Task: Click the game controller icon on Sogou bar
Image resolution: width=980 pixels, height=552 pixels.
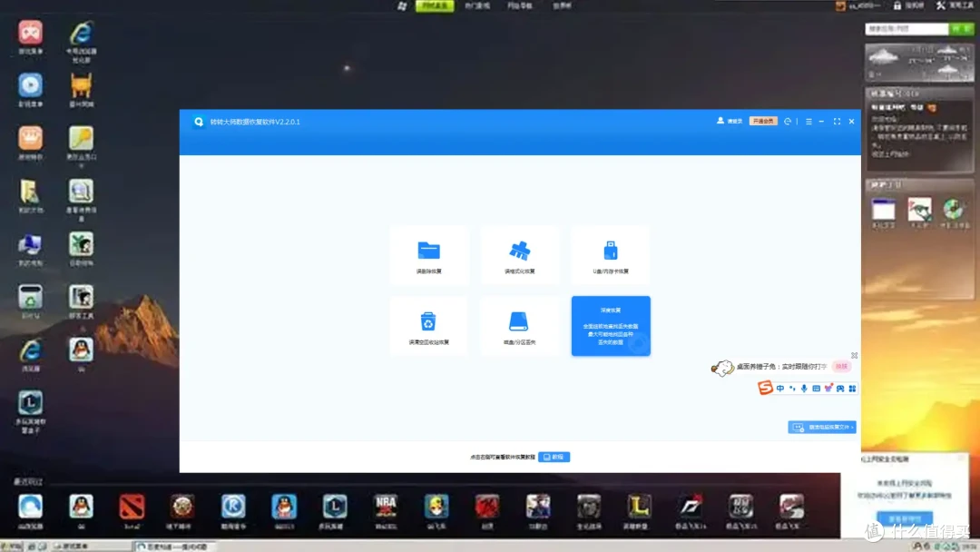Action: (x=840, y=389)
